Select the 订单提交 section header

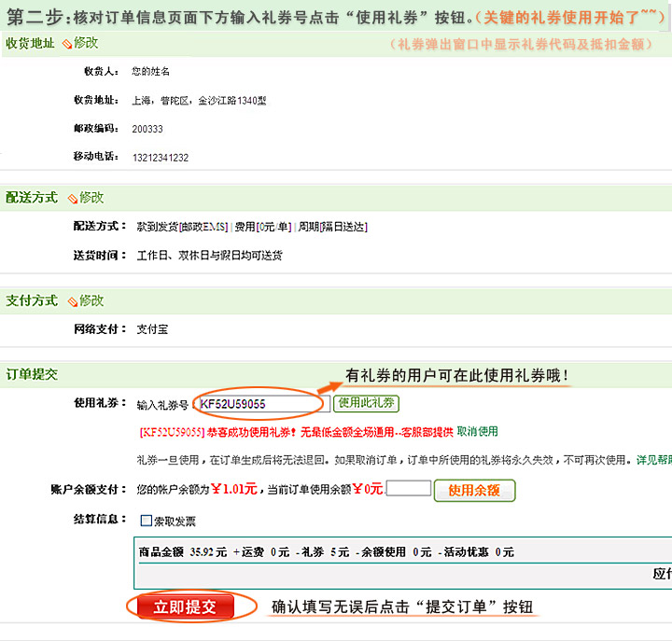[x=32, y=374]
